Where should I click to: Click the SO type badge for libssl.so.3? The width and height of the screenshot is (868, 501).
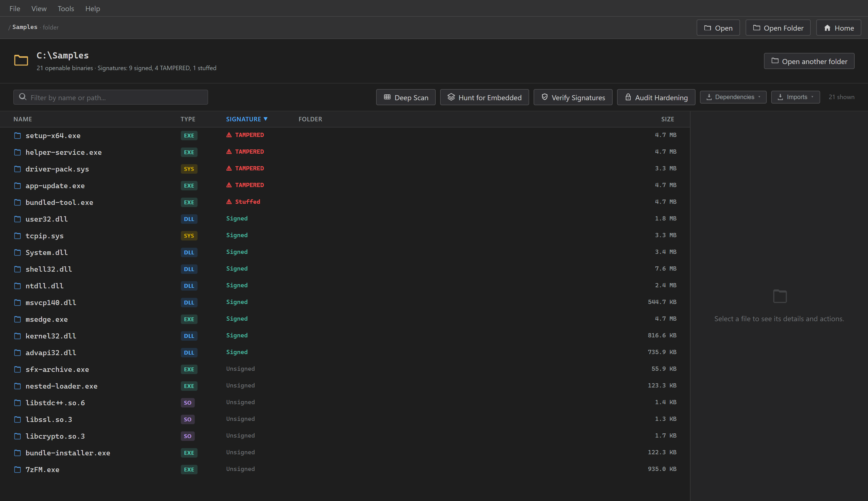click(x=188, y=419)
